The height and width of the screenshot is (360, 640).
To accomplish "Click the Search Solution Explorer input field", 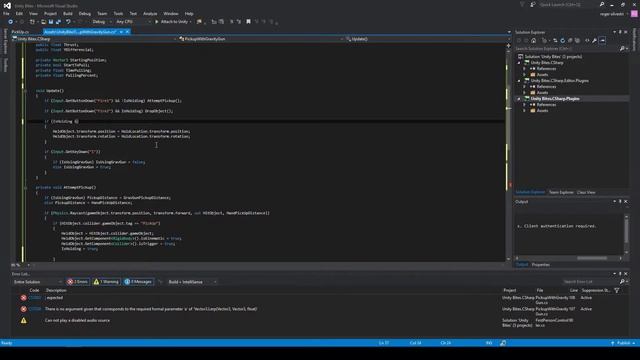I will point(566,49).
